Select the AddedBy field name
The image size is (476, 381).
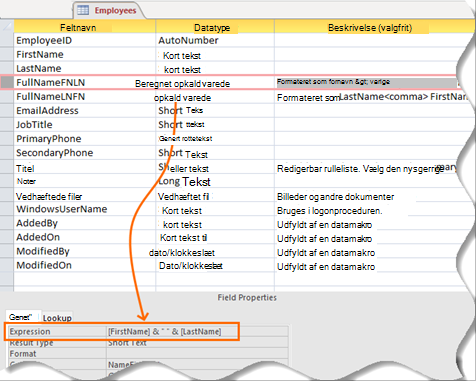[x=37, y=223]
